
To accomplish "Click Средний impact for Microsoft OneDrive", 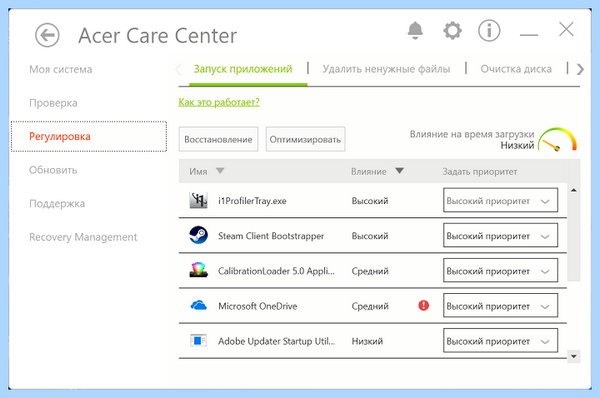I will (370, 306).
